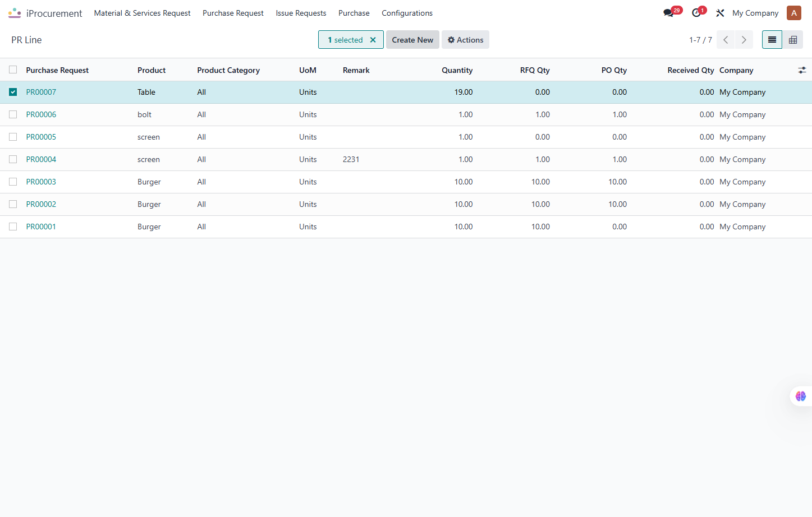The image size is (812, 517).
Task: Check the PR00005 row checkbox
Action: pyautogui.click(x=13, y=137)
